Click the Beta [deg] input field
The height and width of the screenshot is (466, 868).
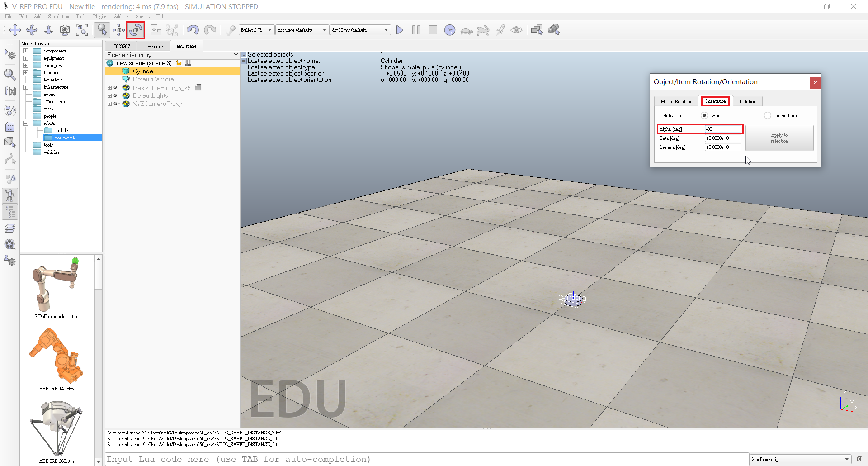pyautogui.click(x=723, y=138)
